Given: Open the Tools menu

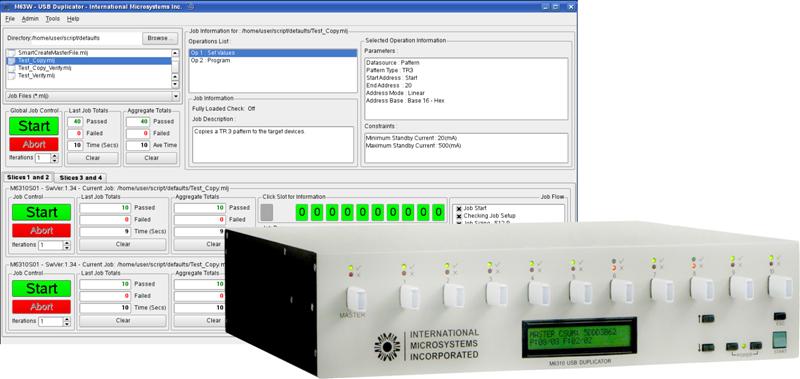Looking at the screenshot, I should tap(53, 18).
